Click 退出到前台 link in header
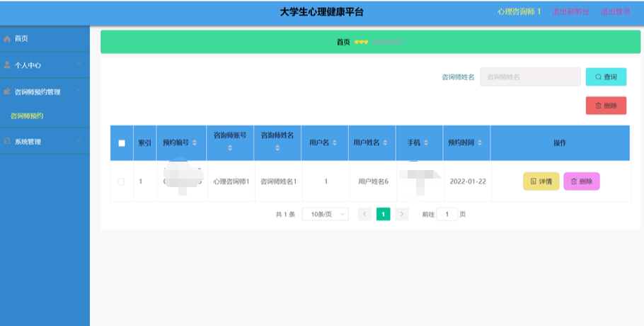 click(570, 12)
